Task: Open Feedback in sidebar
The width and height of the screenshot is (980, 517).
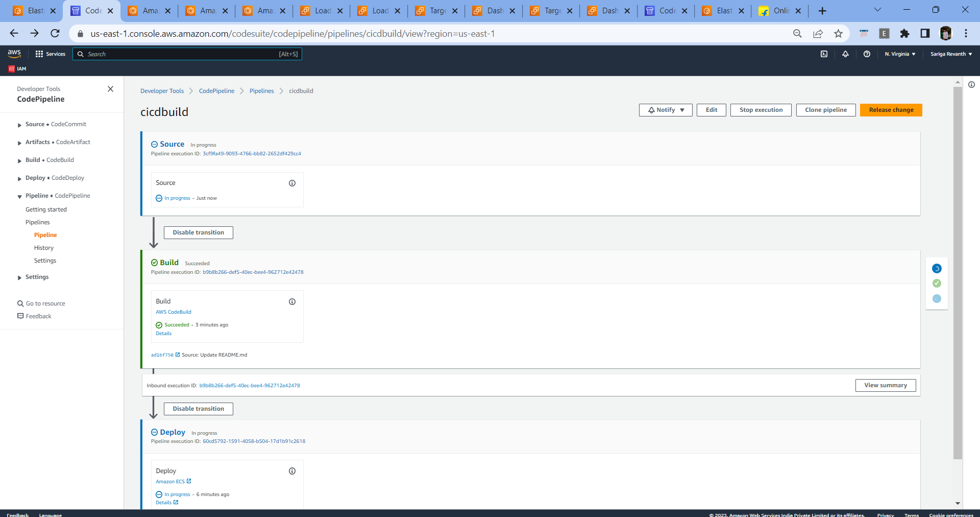Action: 35,316
